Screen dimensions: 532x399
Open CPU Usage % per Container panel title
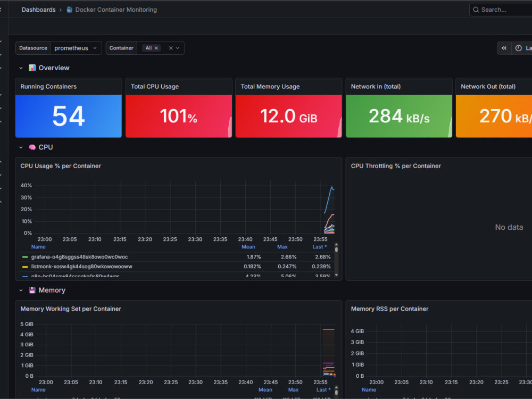tap(61, 166)
